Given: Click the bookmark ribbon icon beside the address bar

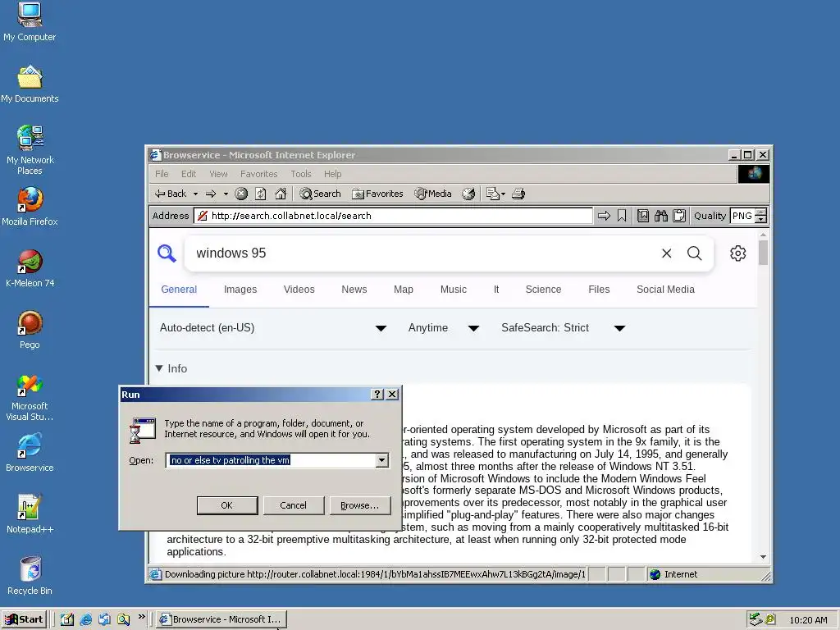Looking at the screenshot, I should [622, 216].
